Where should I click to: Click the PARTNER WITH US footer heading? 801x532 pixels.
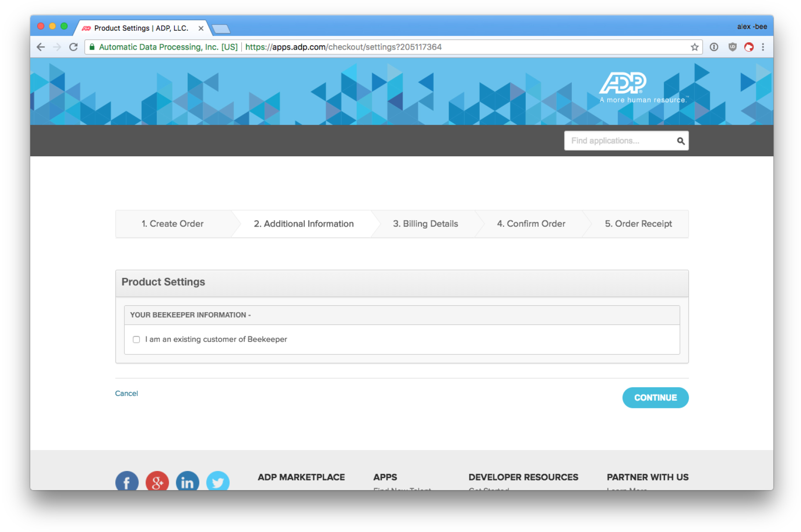tap(648, 477)
